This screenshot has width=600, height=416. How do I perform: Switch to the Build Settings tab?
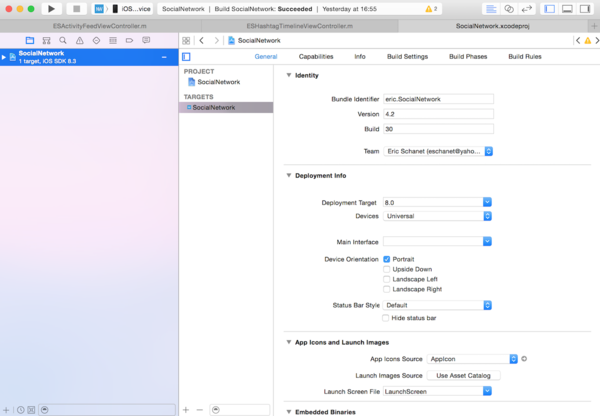pyautogui.click(x=408, y=57)
